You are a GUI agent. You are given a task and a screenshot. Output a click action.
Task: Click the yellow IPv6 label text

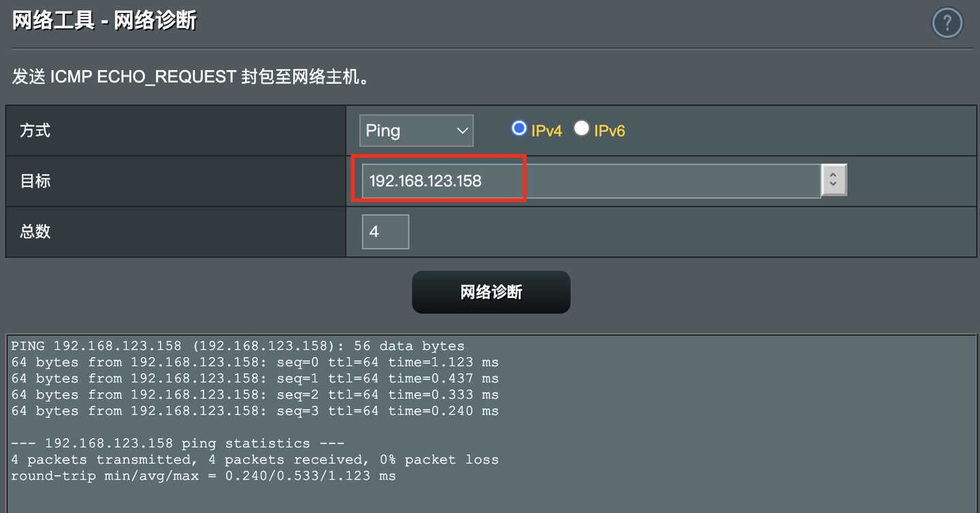tap(609, 131)
